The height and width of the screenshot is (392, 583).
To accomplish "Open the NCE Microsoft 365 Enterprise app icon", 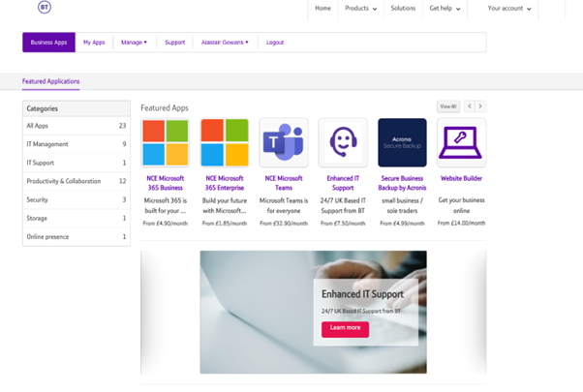I will pos(225,142).
